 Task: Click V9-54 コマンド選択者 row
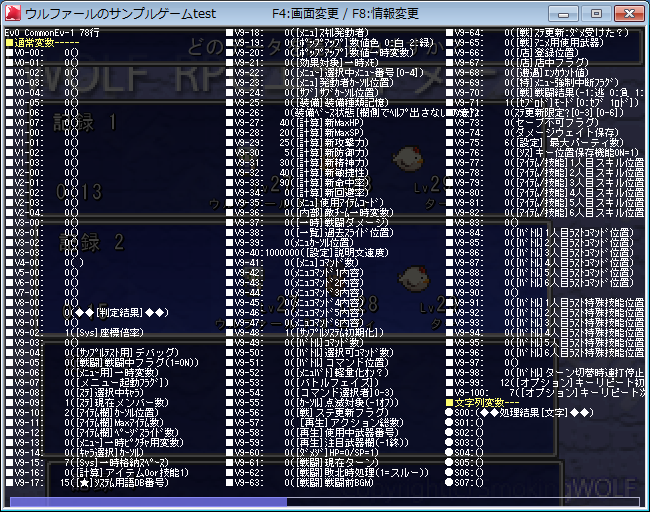[310, 392]
